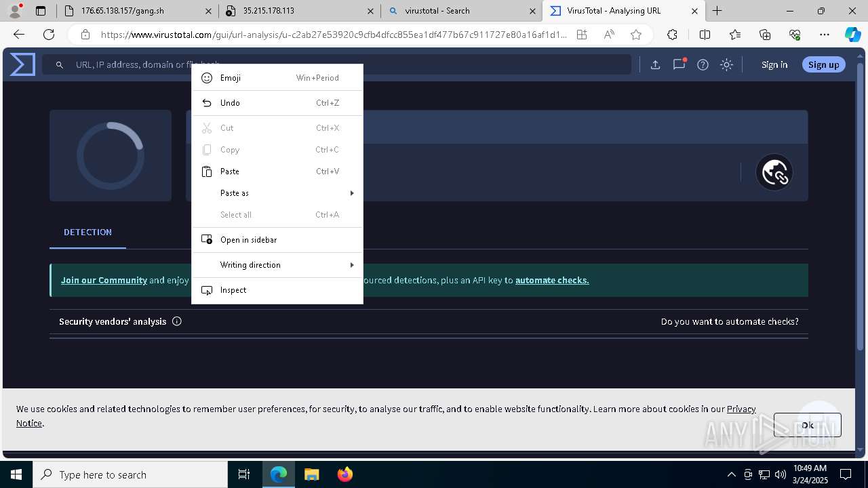Viewport: 868px width, 488px height.
Task: Choose Undo from context menu
Action: click(277, 103)
